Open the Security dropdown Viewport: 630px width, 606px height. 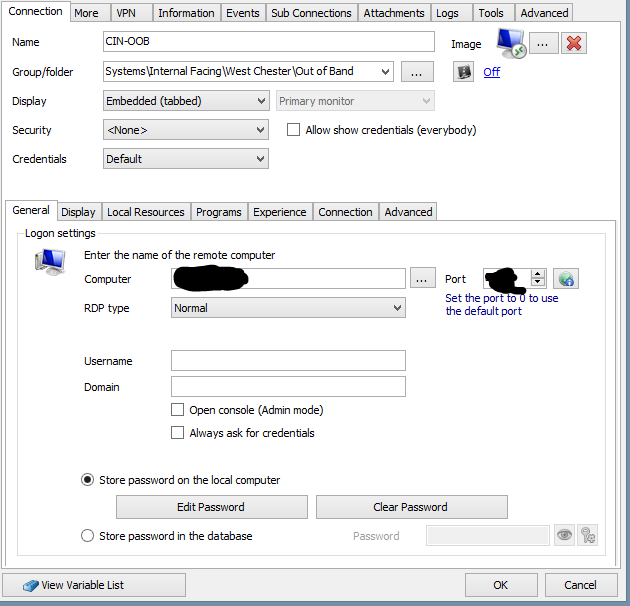[x=186, y=130]
